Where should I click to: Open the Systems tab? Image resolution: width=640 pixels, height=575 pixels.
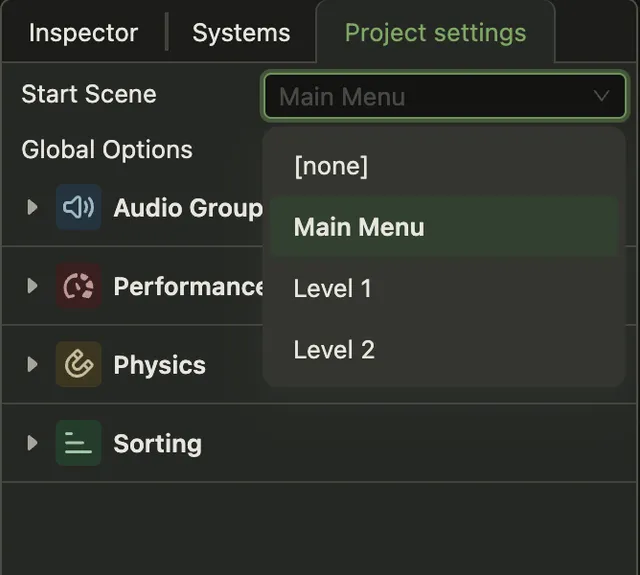(x=241, y=33)
